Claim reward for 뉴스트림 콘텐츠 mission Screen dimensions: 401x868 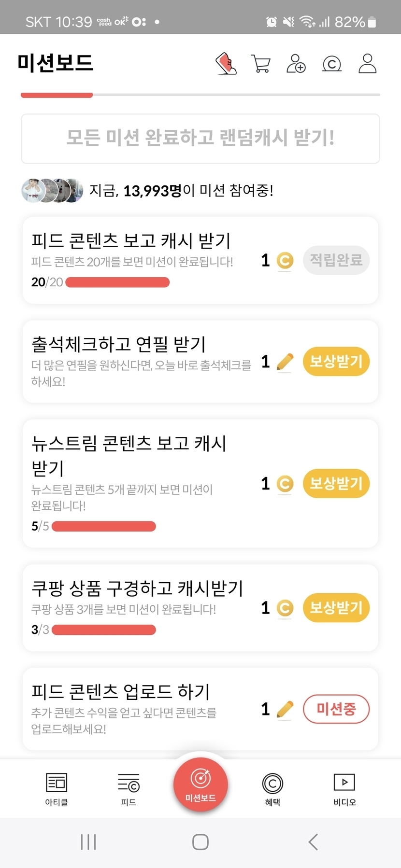[x=336, y=483]
